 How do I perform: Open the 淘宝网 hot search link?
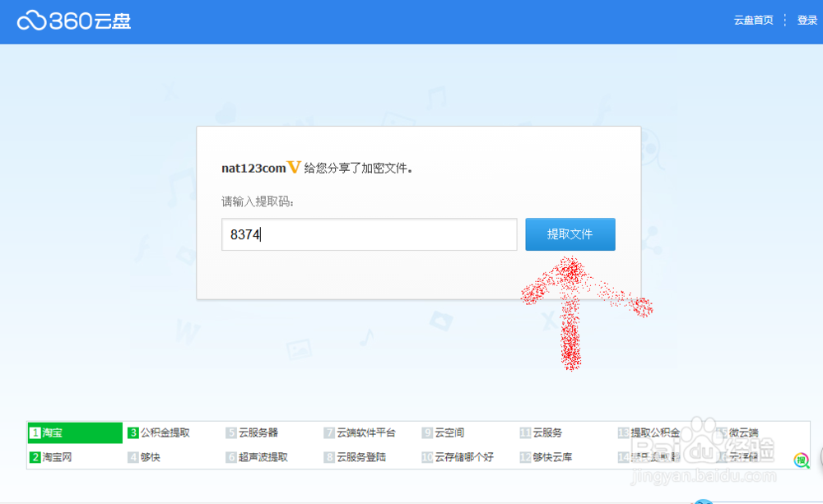click(x=59, y=457)
